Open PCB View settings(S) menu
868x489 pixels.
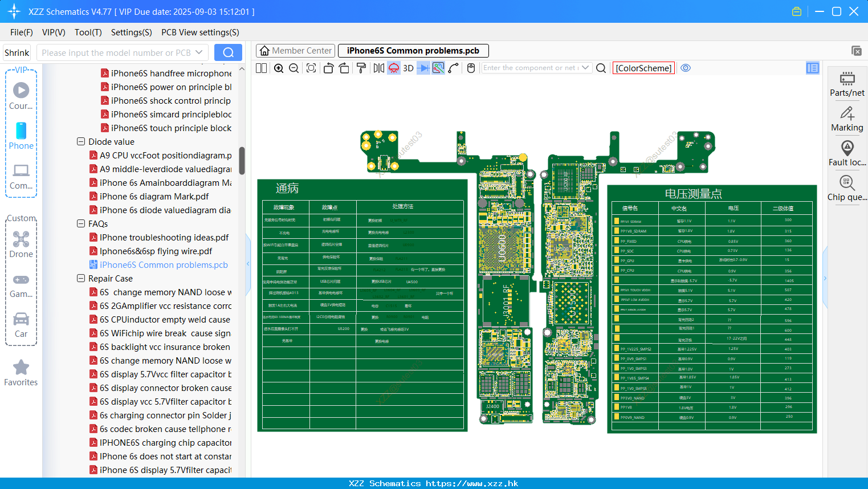[x=200, y=32]
